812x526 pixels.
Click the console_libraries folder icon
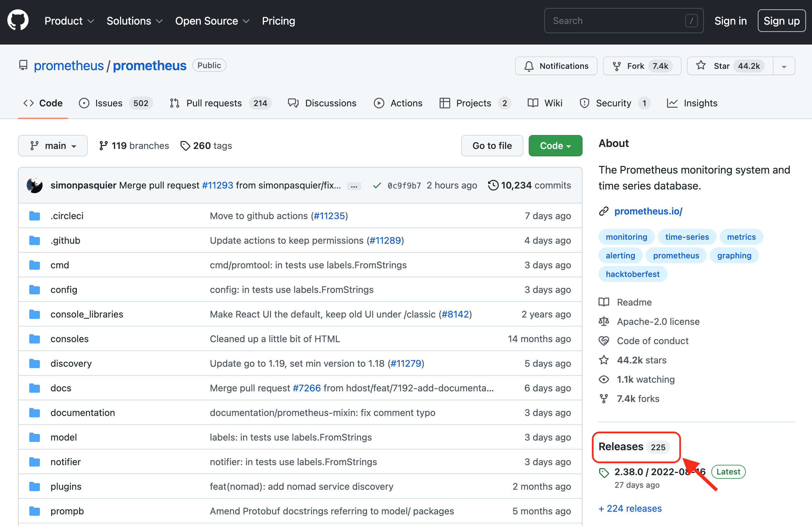[35, 314]
